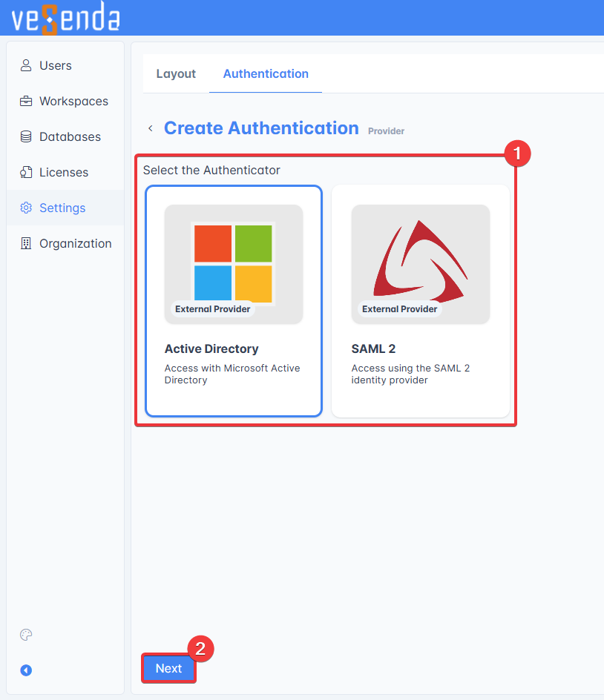The height and width of the screenshot is (700, 604).
Task: Switch to the Layout tab
Action: point(176,73)
